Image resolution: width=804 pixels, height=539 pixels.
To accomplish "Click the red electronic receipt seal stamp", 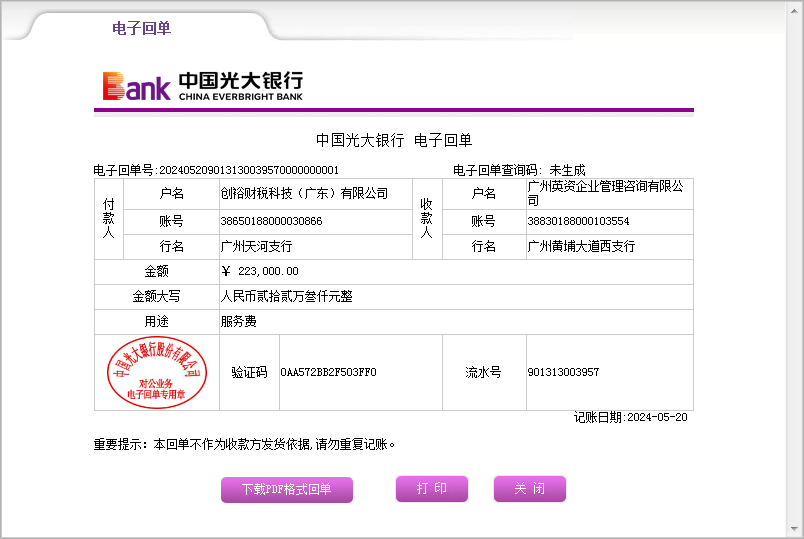I will click(156, 372).
